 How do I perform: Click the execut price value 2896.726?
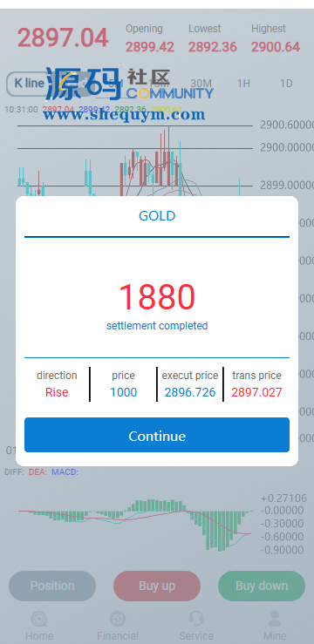pyautogui.click(x=190, y=392)
